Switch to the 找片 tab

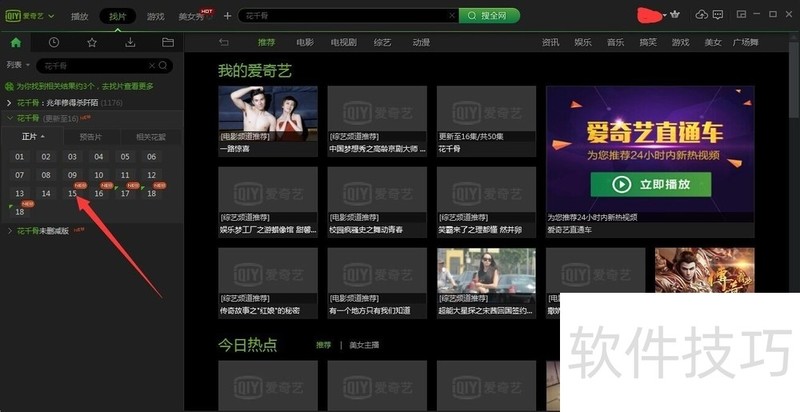(x=117, y=16)
